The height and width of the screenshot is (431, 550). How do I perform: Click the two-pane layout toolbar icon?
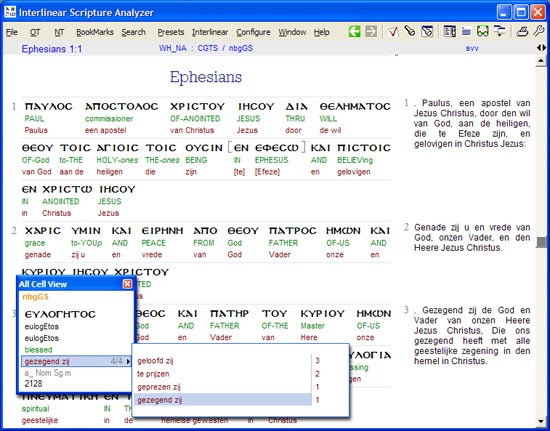pos(449,32)
